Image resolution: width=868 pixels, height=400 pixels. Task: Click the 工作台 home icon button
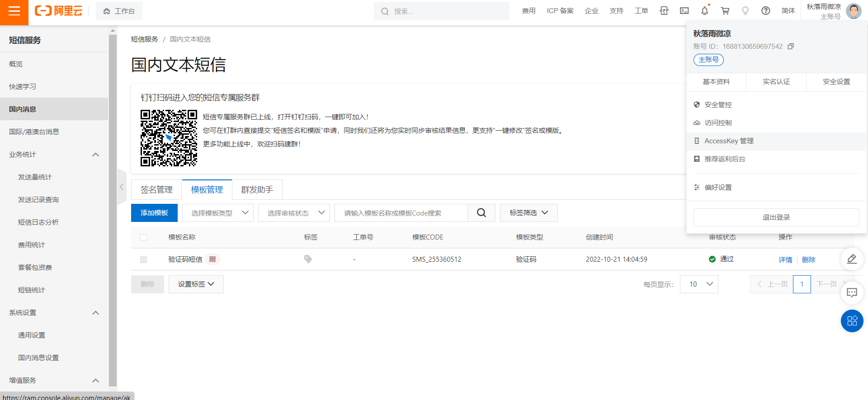pyautogui.click(x=119, y=11)
